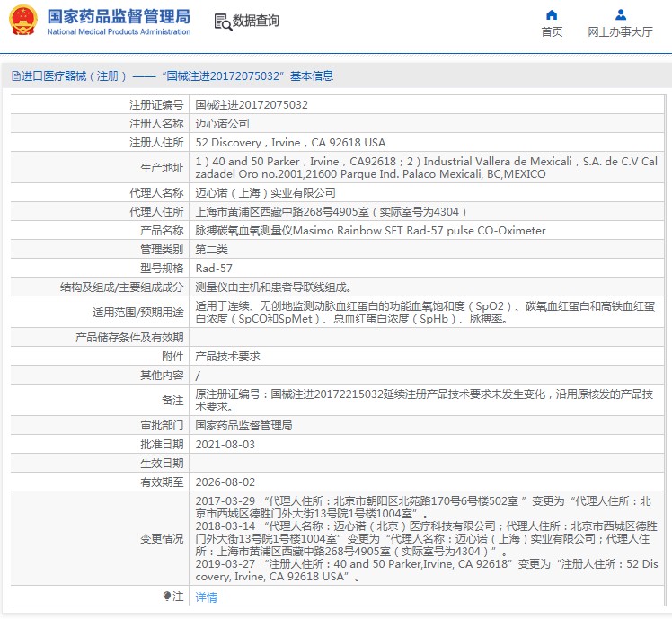Select registrant name 迈心诺公司
The image size is (672, 619).
pos(223,124)
